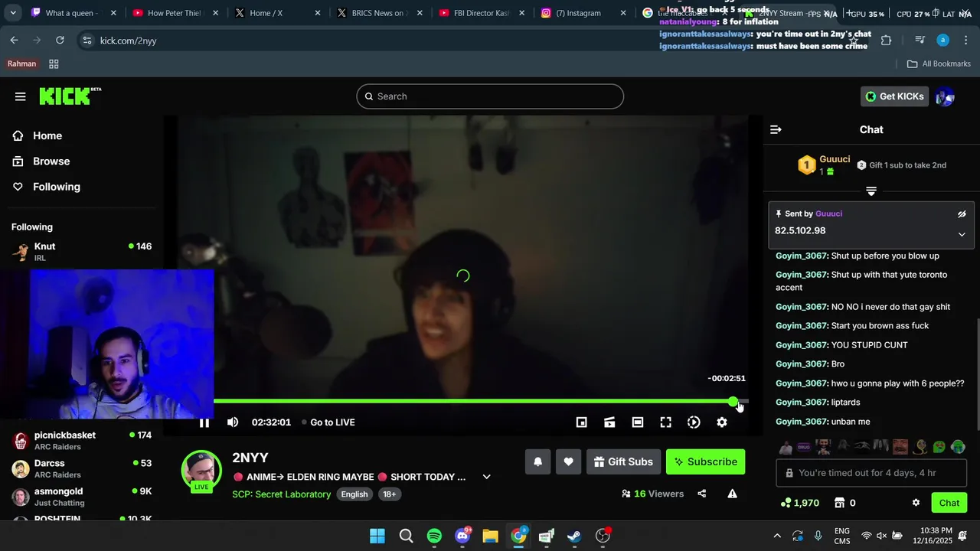
Task: Click the Get KICKs button
Action: click(895, 96)
